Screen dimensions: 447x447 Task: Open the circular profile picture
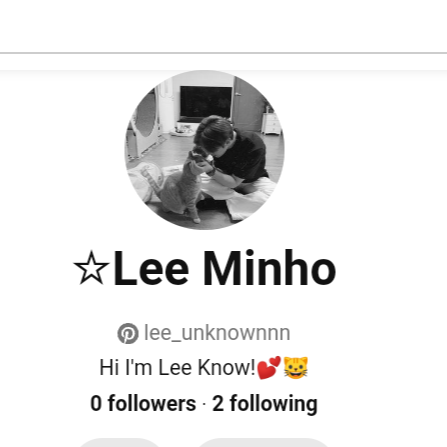205,150
